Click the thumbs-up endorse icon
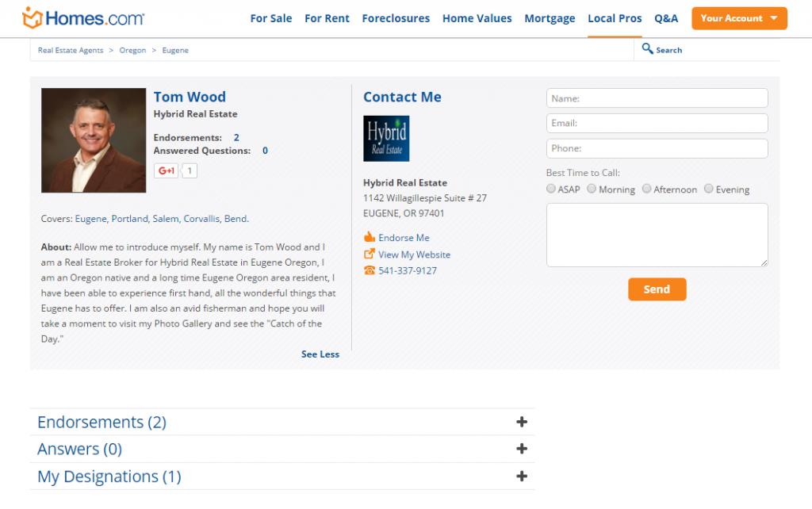 pos(370,237)
